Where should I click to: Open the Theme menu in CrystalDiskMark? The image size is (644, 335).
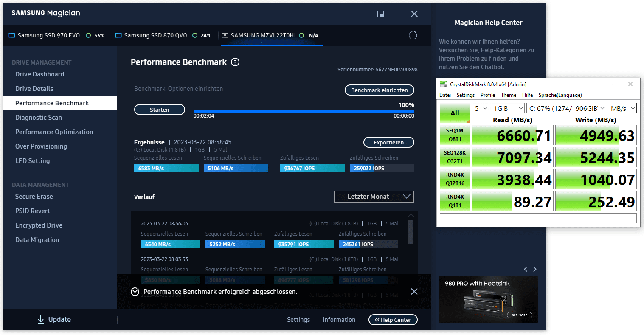pos(509,95)
